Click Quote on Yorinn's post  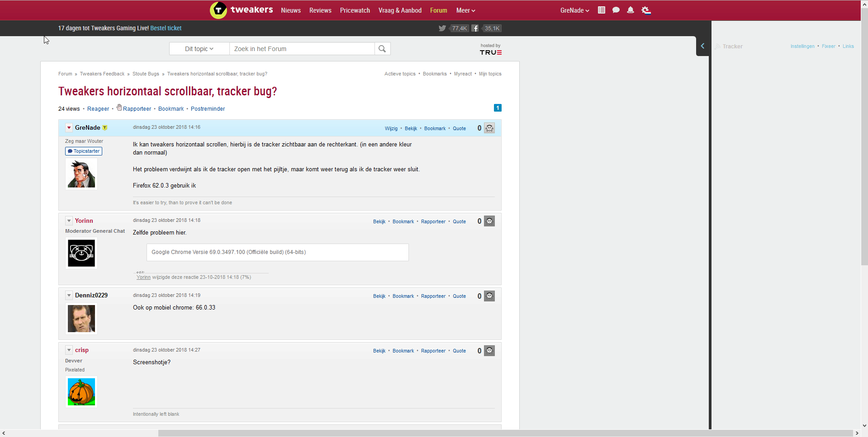pyautogui.click(x=459, y=221)
